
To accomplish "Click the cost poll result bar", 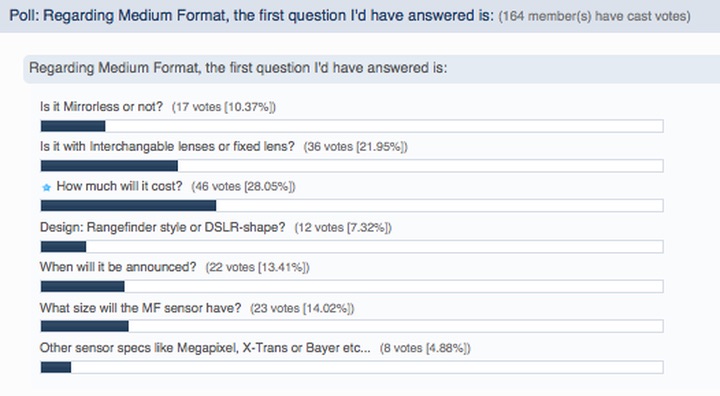I will point(352,205).
